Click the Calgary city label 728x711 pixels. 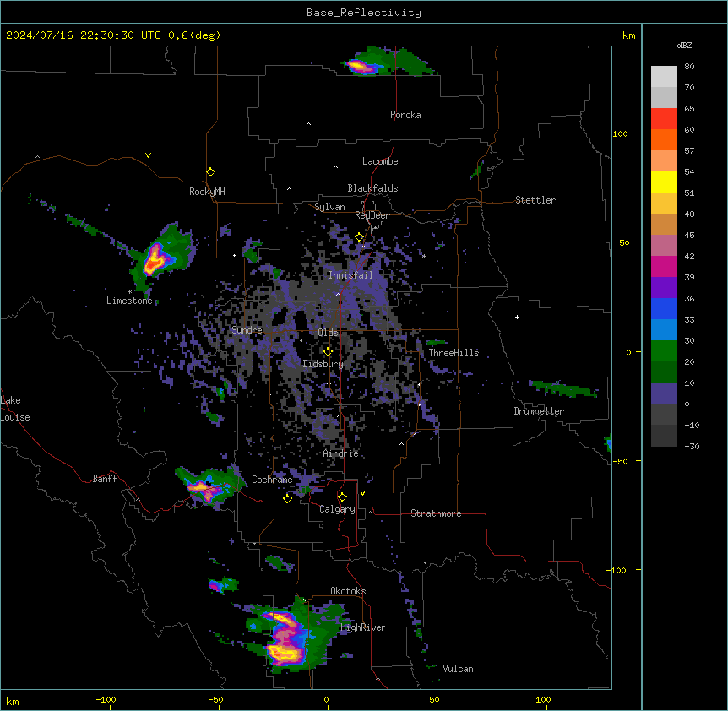[x=337, y=509]
